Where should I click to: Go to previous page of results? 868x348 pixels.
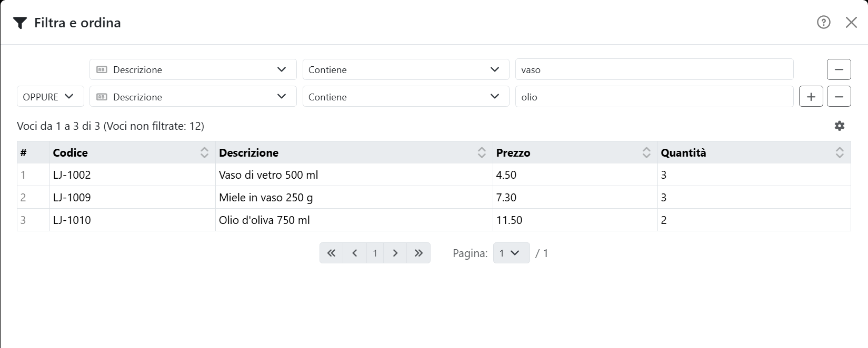[355, 253]
